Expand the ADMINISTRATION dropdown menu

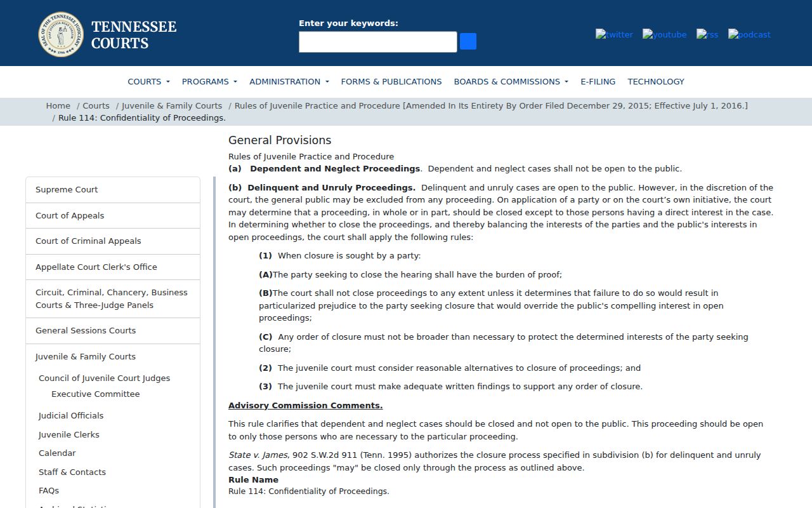tap(289, 81)
